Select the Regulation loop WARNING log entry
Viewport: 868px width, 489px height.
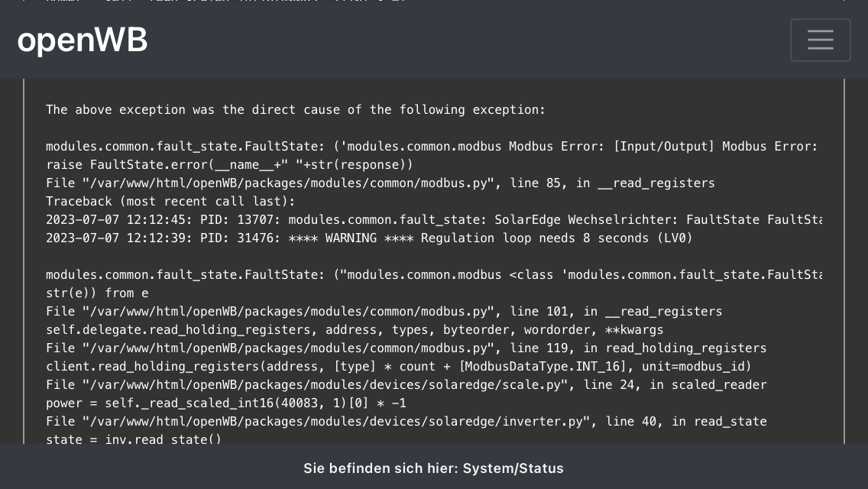tap(369, 238)
